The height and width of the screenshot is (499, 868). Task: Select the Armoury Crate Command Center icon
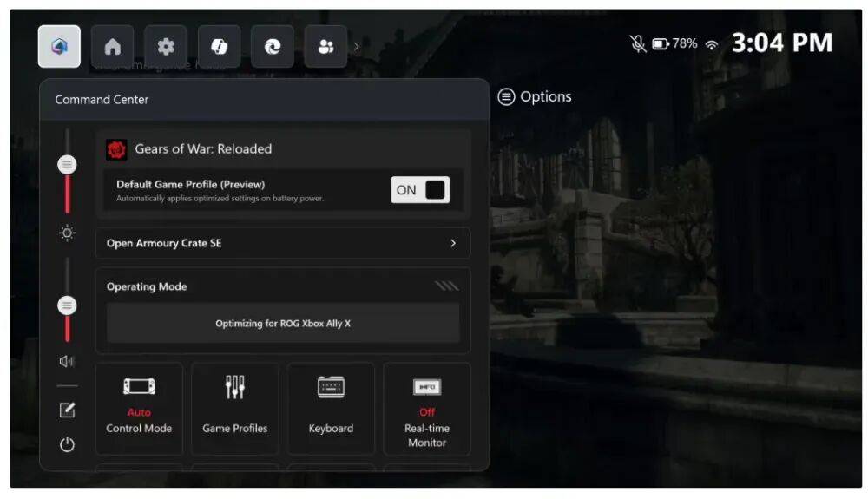(x=59, y=47)
